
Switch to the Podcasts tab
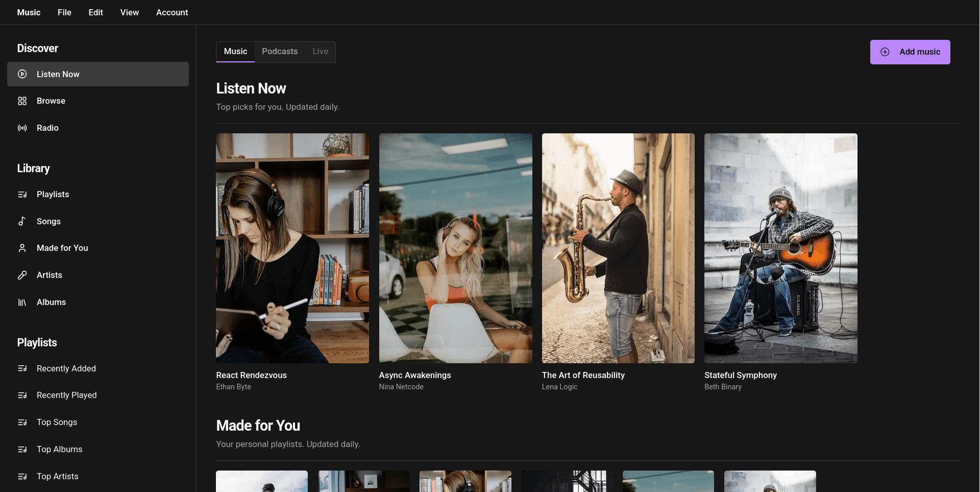280,52
